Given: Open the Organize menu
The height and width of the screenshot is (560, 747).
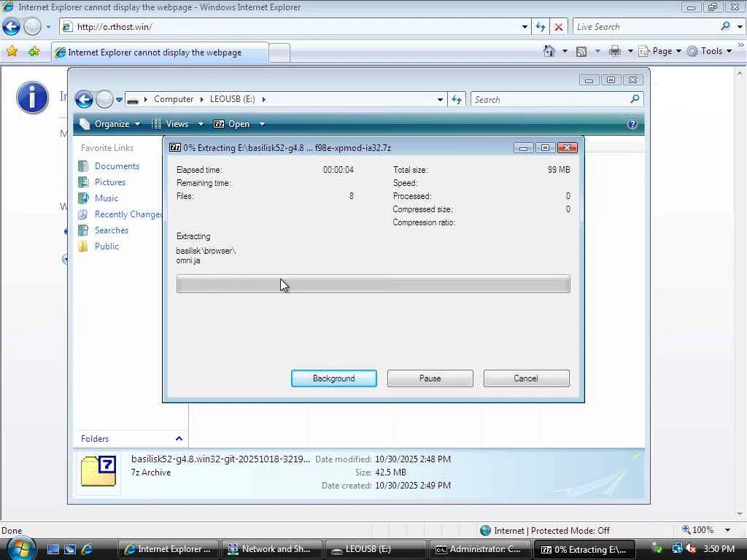Looking at the screenshot, I should 111,124.
